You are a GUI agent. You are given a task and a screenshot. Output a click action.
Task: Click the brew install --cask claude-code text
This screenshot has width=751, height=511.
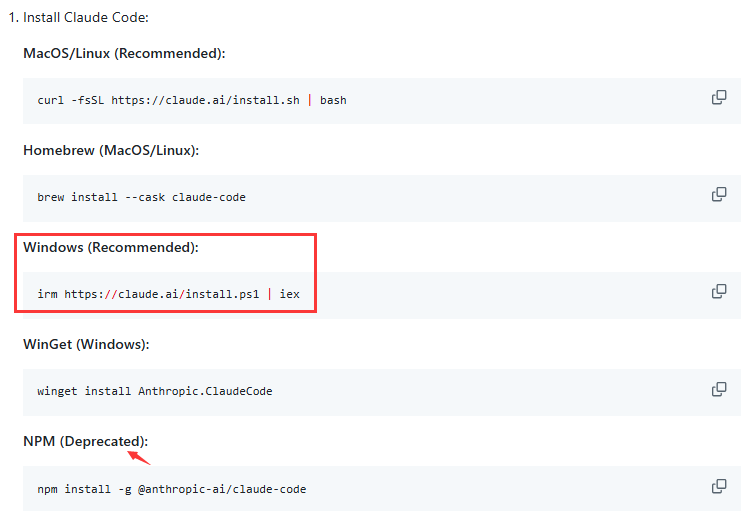click(141, 197)
